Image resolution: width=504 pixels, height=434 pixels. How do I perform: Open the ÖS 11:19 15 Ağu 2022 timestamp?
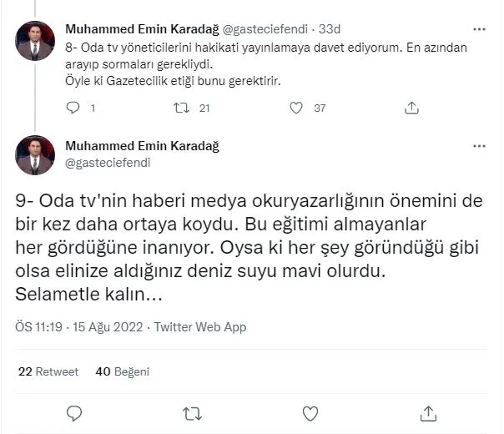click(x=78, y=327)
